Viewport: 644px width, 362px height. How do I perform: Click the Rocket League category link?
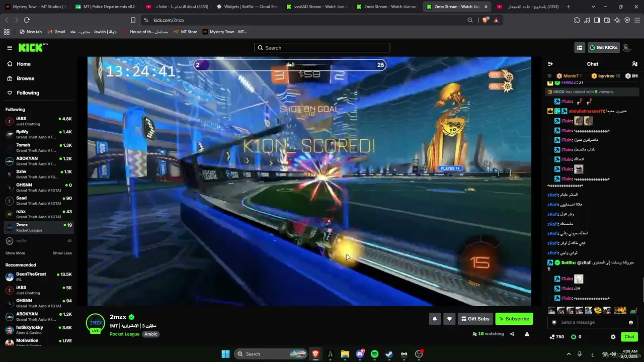click(x=125, y=334)
